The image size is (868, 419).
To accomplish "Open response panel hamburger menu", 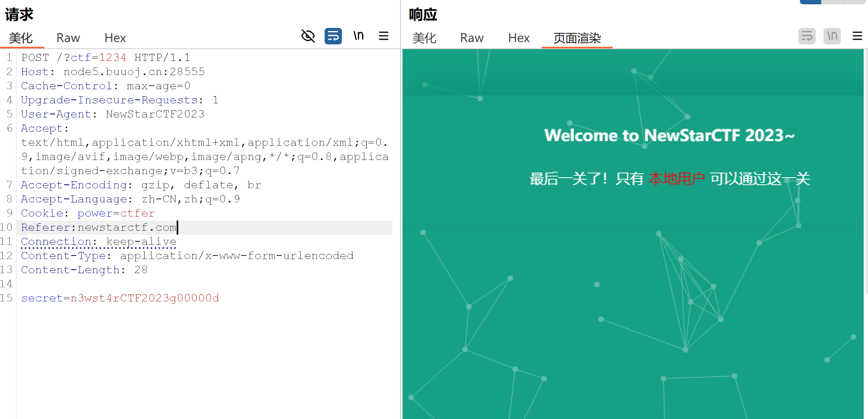I will click(857, 36).
